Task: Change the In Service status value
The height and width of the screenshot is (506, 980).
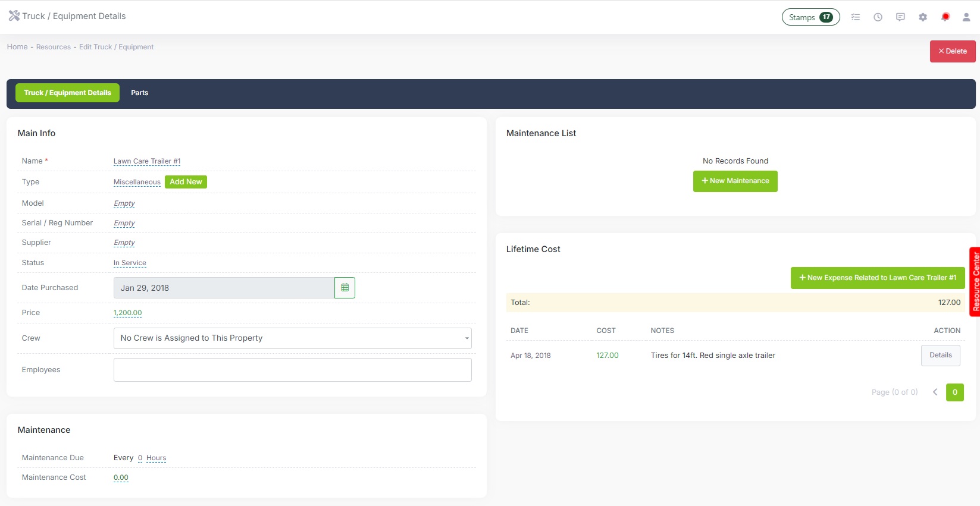Action: 130,263
